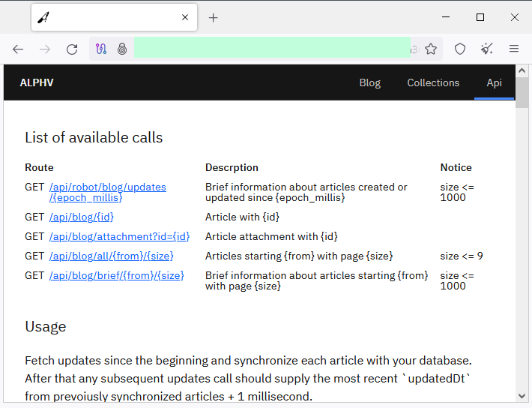Viewport: 532px width, 408px height.
Task: Click the ALPHV site logo
Action: [x=37, y=82]
